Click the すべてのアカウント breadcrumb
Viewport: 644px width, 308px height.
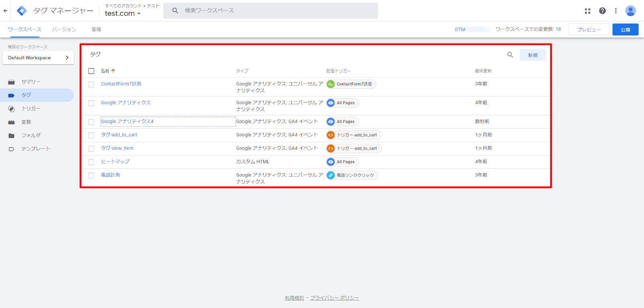[x=123, y=6]
